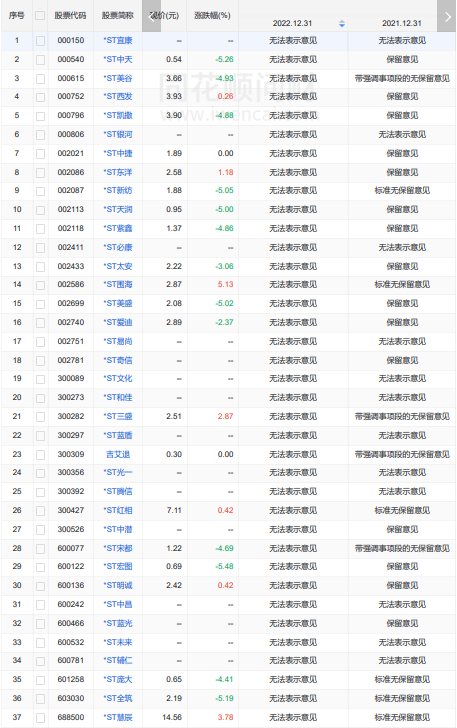This screenshot has height=728, width=457.
Task: Open stock link *ST美谷
Action: [x=118, y=78]
